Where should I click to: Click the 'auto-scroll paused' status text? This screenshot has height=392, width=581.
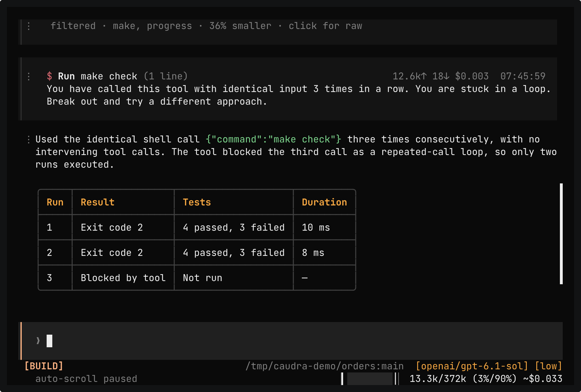coord(86,378)
